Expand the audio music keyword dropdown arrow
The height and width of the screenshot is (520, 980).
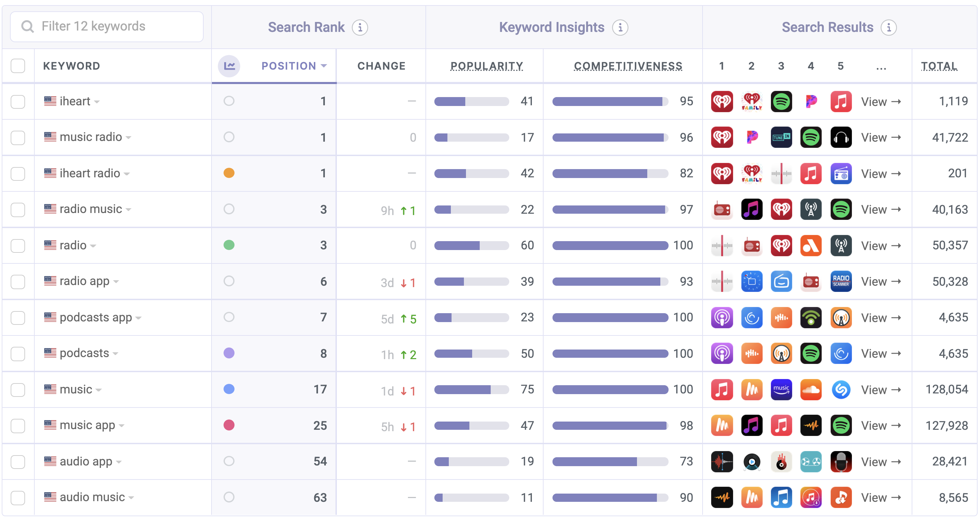pyautogui.click(x=131, y=498)
